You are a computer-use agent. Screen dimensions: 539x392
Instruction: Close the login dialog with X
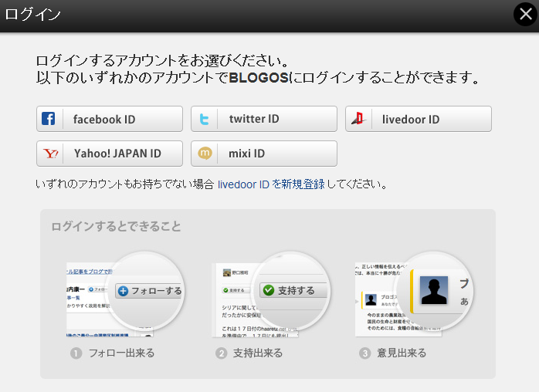tap(525, 15)
